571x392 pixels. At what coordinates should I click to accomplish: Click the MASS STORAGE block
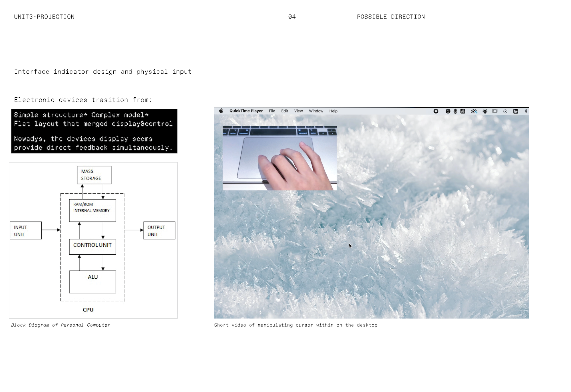94,175
